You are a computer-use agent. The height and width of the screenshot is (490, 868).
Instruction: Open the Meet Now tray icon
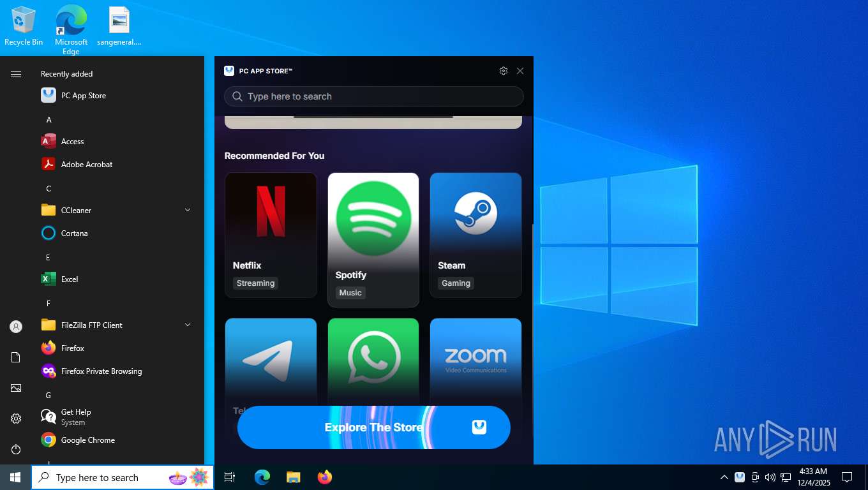point(755,477)
